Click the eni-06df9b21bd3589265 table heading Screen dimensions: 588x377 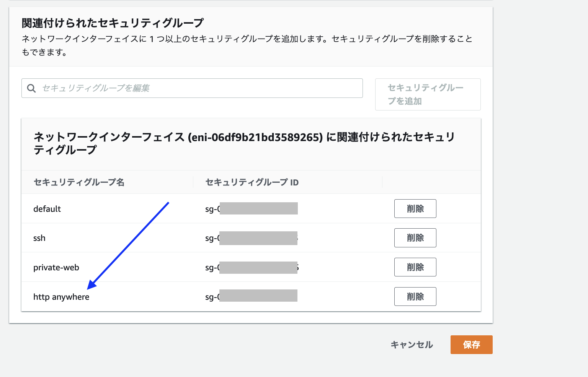(244, 143)
